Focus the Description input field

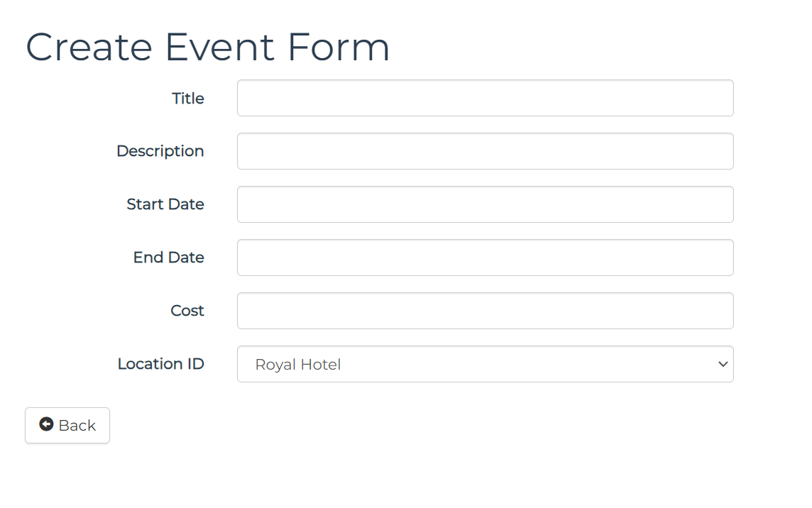(485, 151)
